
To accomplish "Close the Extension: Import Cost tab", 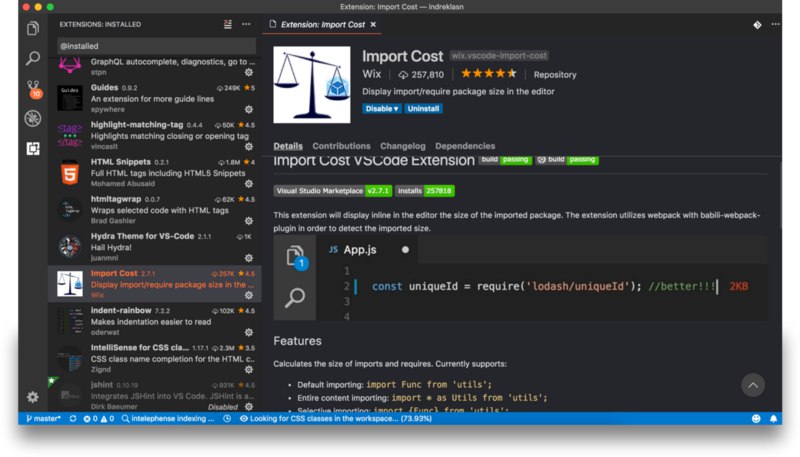I will [x=373, y=24].
